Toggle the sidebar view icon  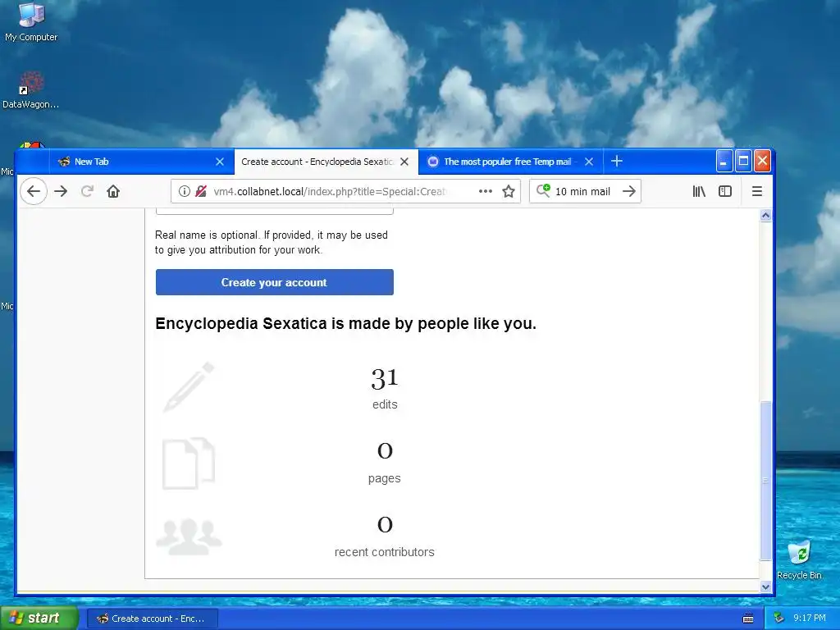click(725, 191)
